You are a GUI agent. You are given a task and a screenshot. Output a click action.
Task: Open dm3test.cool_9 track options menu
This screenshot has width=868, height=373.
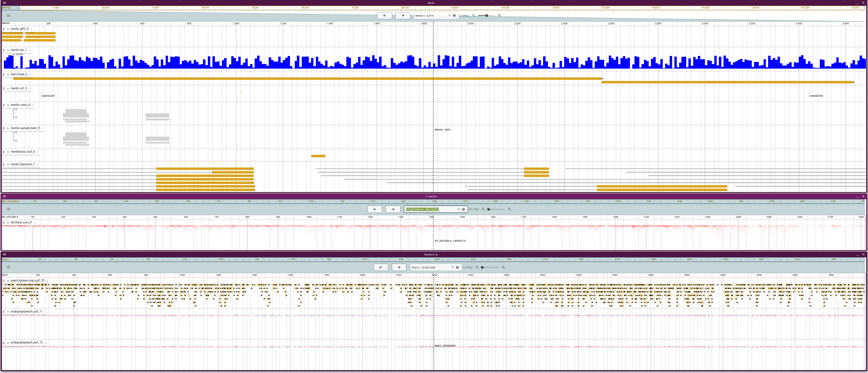(35, 223)
